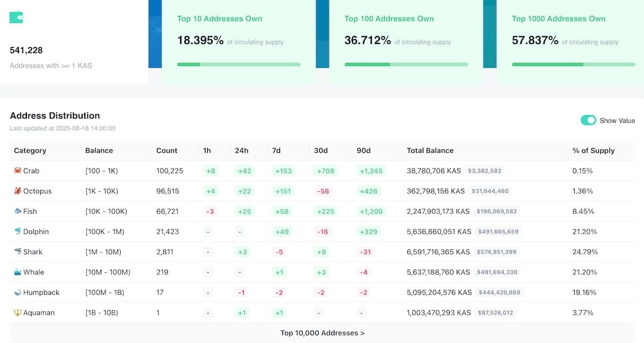
Task: Click the Last updated timestamp
Action: pyautogui.click(x=63, y=129)
